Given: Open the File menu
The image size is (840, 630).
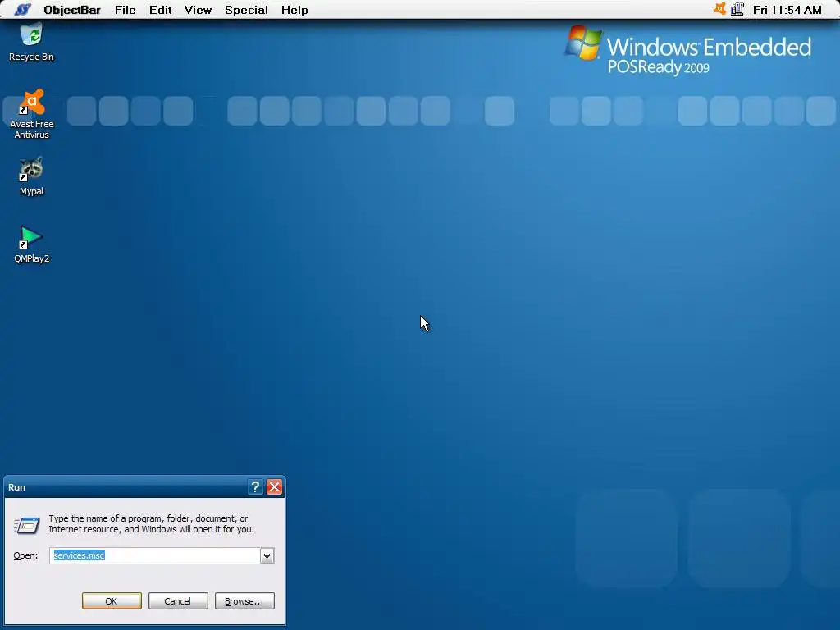Looking at the screenshot, I should (125, 10).
